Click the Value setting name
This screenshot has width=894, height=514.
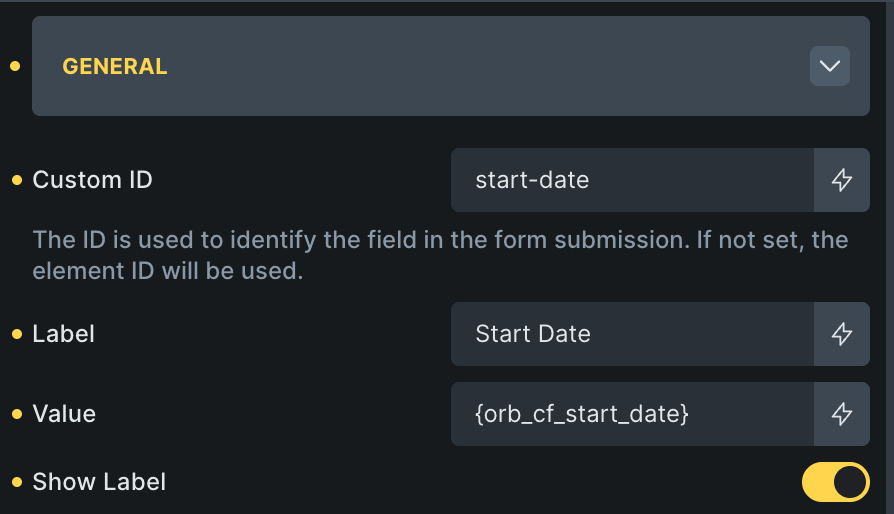(64, 414)
